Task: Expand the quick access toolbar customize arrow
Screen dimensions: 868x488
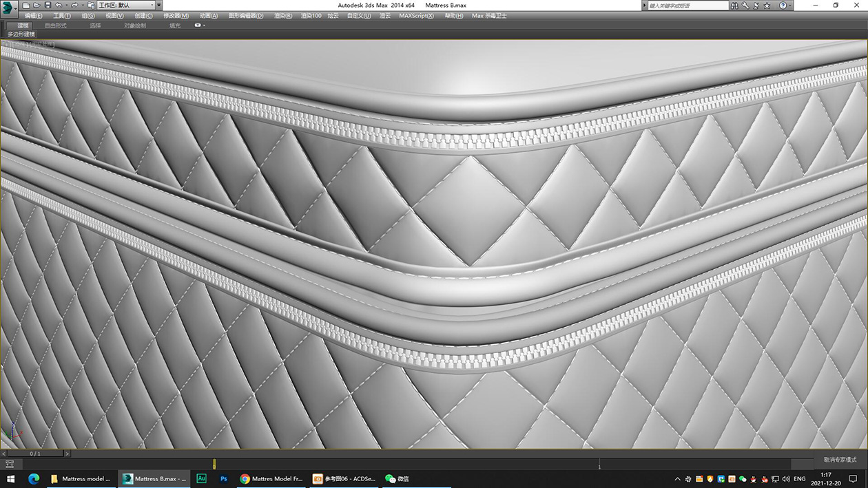Action: tap(161, 6)
